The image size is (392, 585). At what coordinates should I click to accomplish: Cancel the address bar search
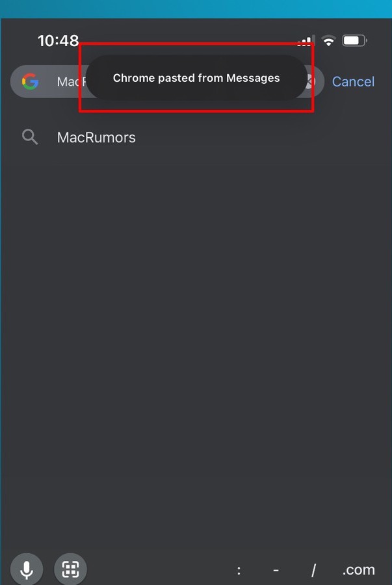tap(353, 82)
